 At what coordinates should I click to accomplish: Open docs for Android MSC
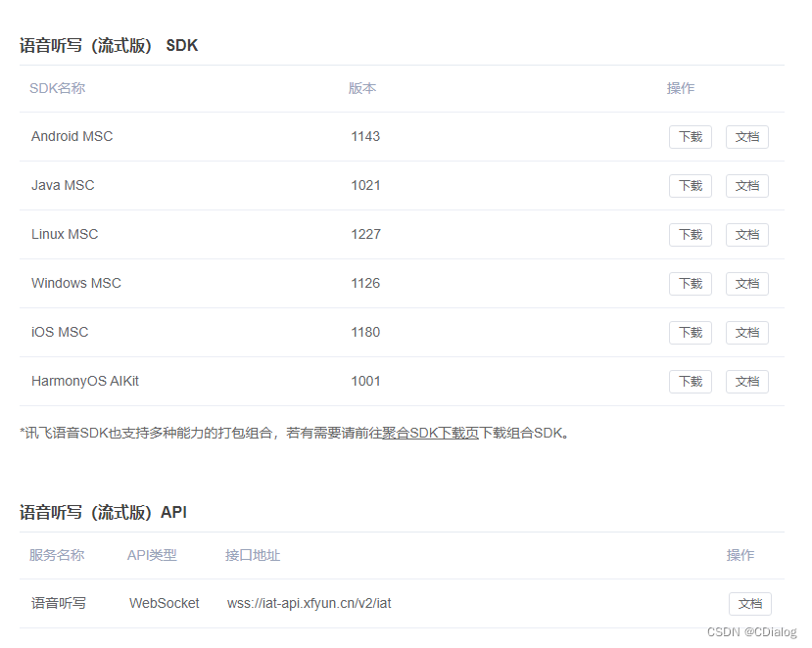(746, 137)
